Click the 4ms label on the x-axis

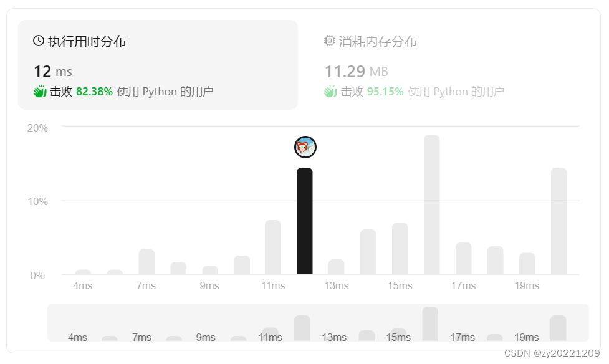[x=83, y=285]
